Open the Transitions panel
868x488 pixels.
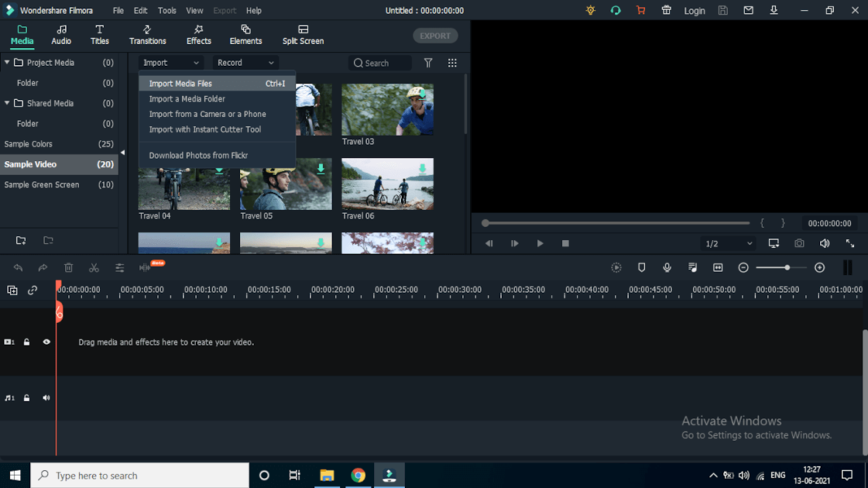click(147, 34)
